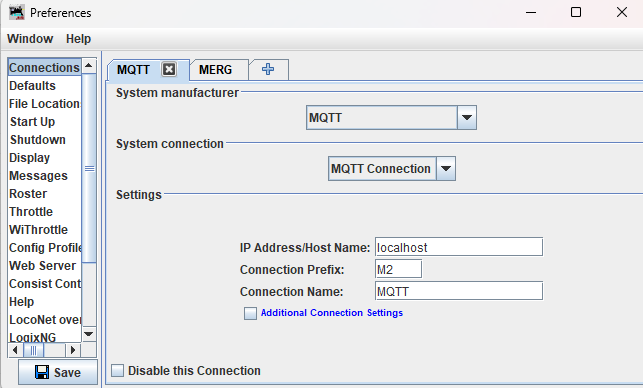The height and width of the screenshot is (388, 643).
Task: Expand the MQTT Connection dropdown
Action: (x=392, y=169)
